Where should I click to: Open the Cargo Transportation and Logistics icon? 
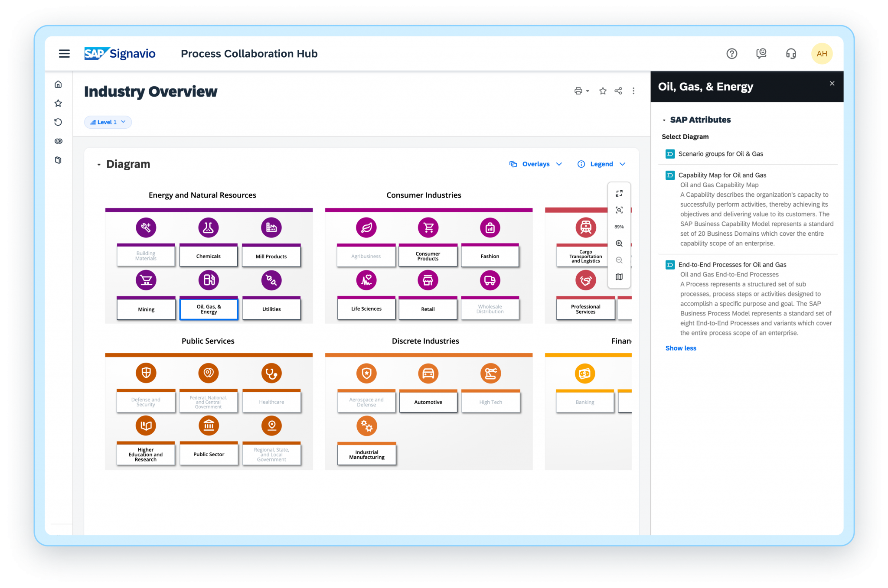585,227
